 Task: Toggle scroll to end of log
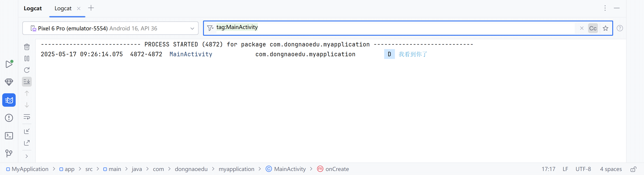coord(27,82)
